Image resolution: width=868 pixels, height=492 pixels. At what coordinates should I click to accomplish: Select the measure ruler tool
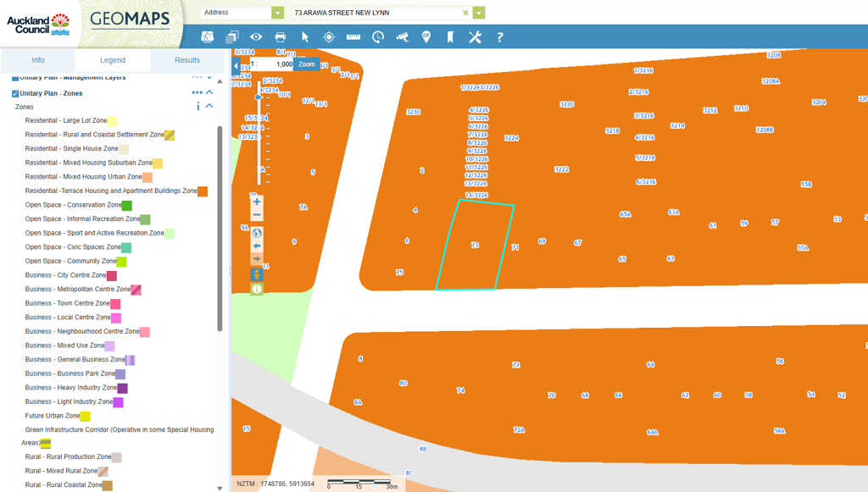(353, 37)
